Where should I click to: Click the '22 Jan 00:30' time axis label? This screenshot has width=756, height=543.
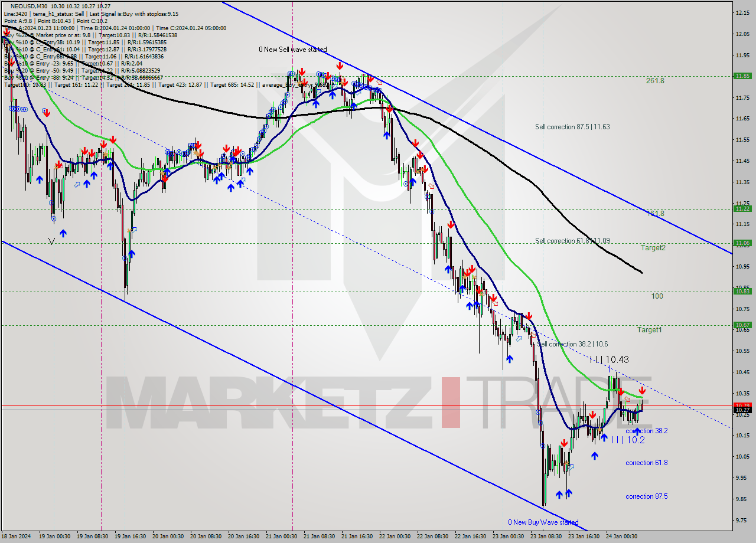tap(395, 537)
